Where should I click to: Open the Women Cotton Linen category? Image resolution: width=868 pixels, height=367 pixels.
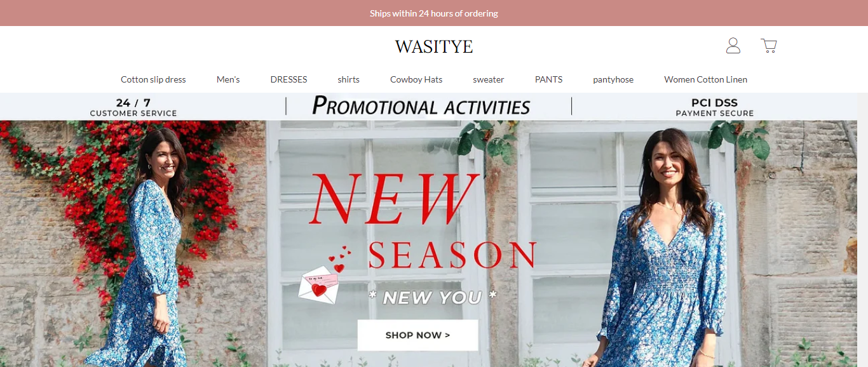tap(705, 79)
